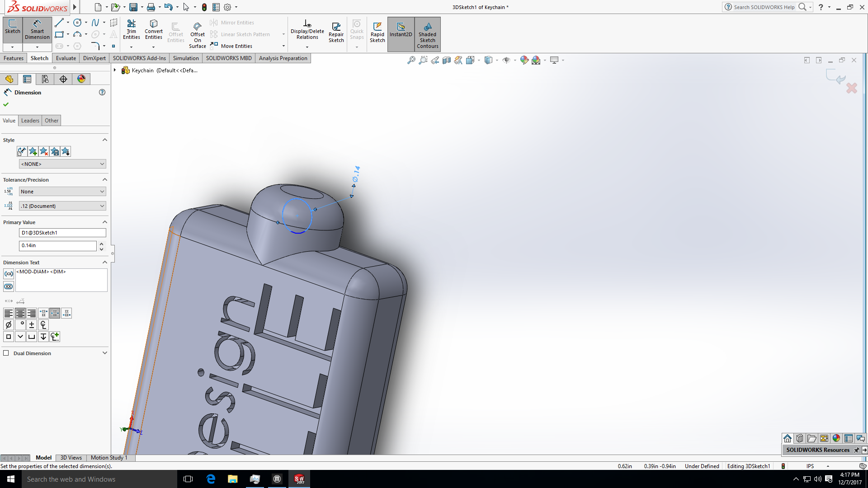Open Motion Study 1

pyautogui.click(x=108, y=457)
